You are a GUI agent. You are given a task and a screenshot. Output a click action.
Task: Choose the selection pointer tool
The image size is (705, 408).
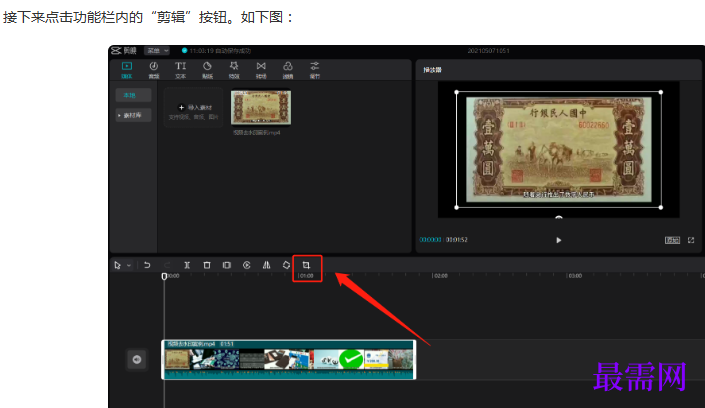pos(117,265)
